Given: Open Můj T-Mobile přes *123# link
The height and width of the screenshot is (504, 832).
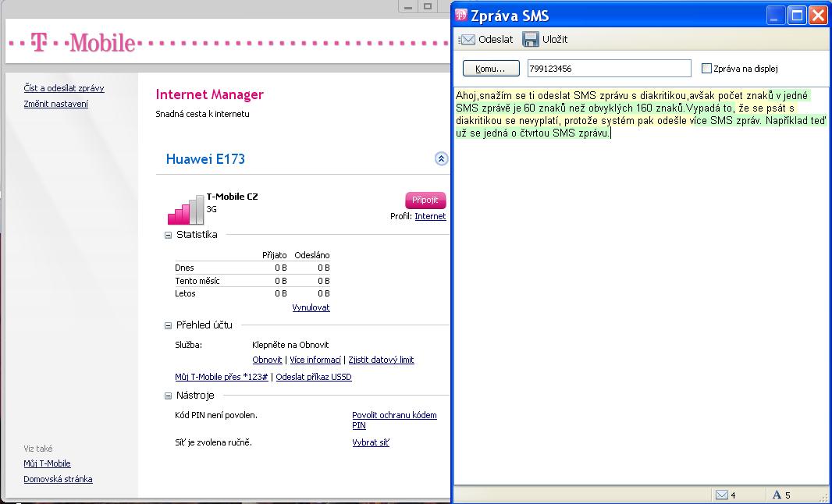Looking at the screenshot, I should [221, 377].
